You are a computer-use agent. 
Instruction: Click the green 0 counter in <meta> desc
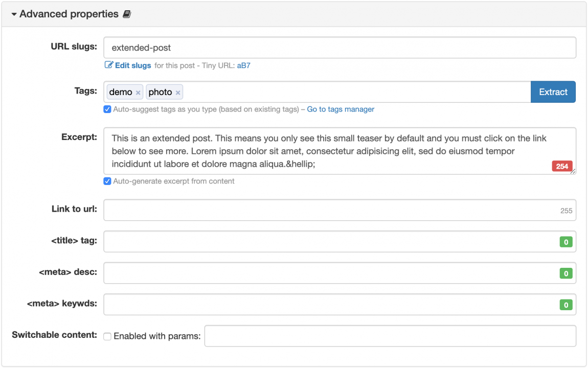(566, 273)
